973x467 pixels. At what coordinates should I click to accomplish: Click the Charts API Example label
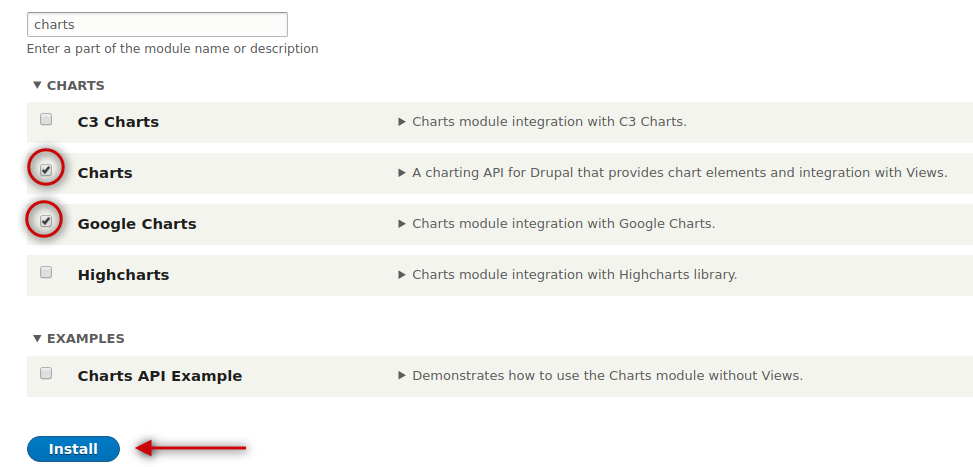pos(159,376)
